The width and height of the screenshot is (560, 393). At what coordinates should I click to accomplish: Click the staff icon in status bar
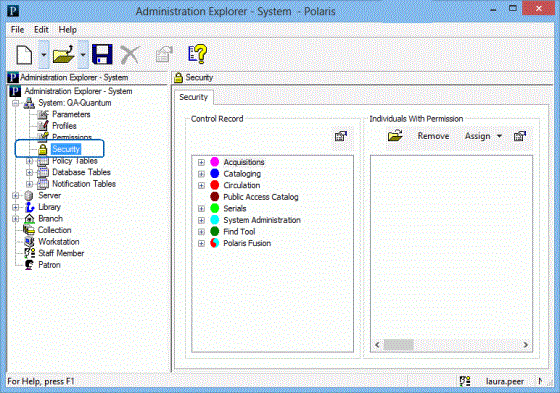click(x=465, y=381)
